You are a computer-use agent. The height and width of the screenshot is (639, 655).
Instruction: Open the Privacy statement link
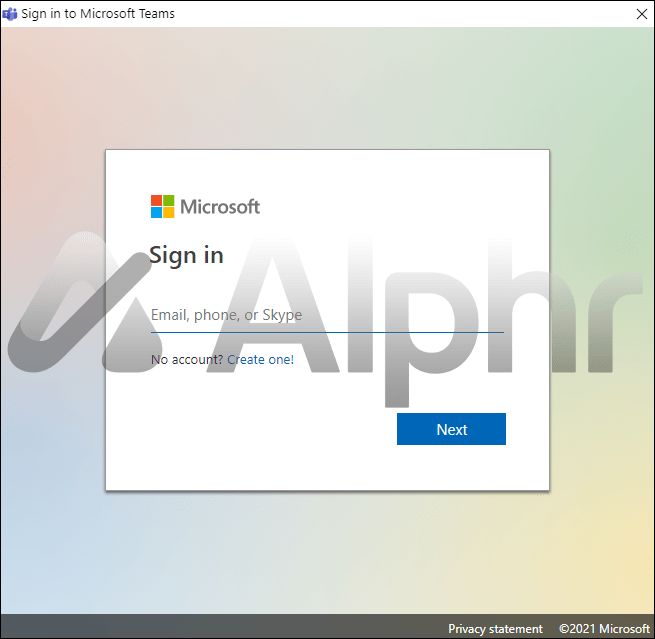pyautogui.click(x=495, y=629)
